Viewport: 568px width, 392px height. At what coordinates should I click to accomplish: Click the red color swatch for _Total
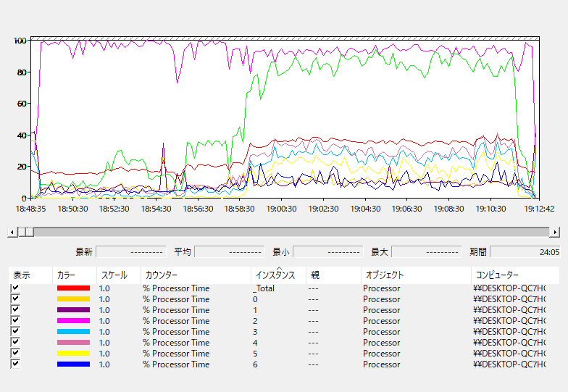(x=73, y=288)
